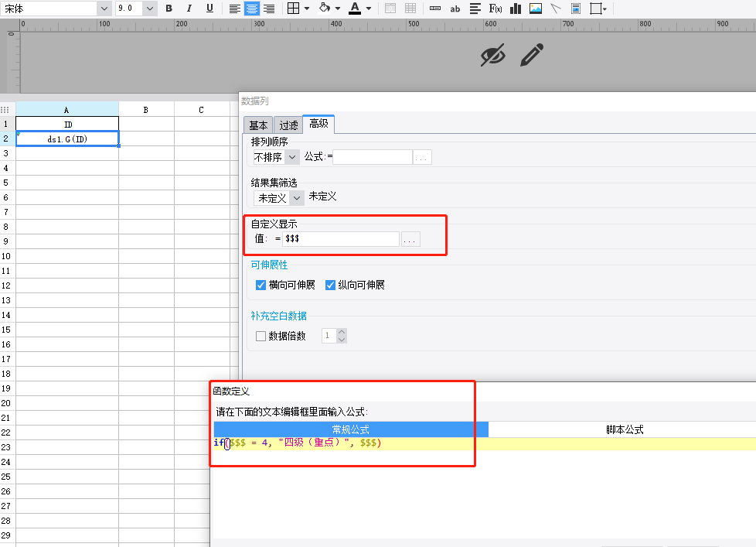Click the sort 公式 input field
This screenshot has width=756, height=547.
click(x=373, y=157)
